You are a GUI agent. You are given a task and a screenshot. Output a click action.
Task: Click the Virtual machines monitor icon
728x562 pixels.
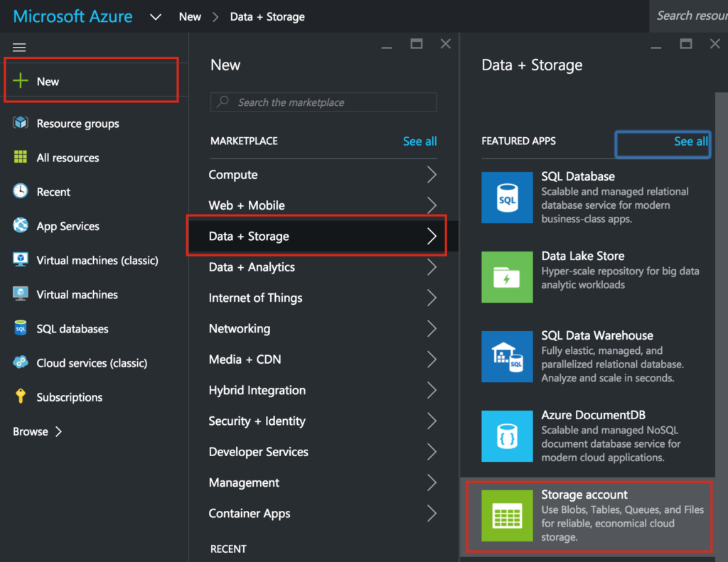pyautogui.click(x=21, y=293)
